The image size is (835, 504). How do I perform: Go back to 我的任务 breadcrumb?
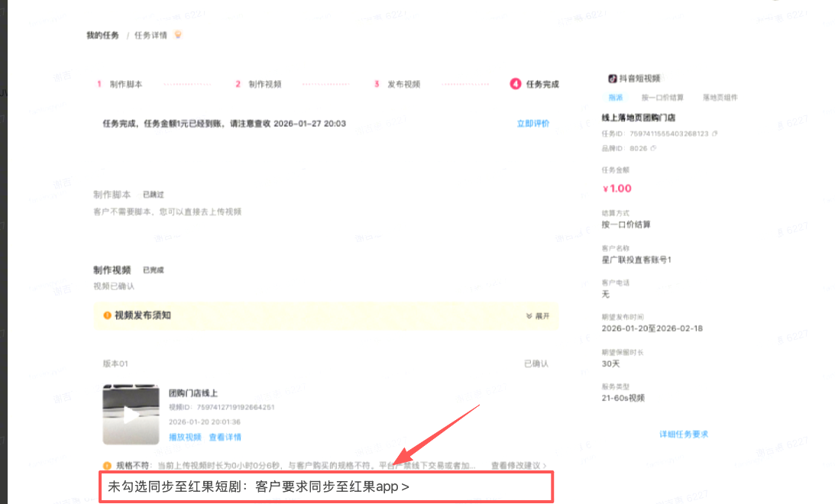[x=103, y=36]
